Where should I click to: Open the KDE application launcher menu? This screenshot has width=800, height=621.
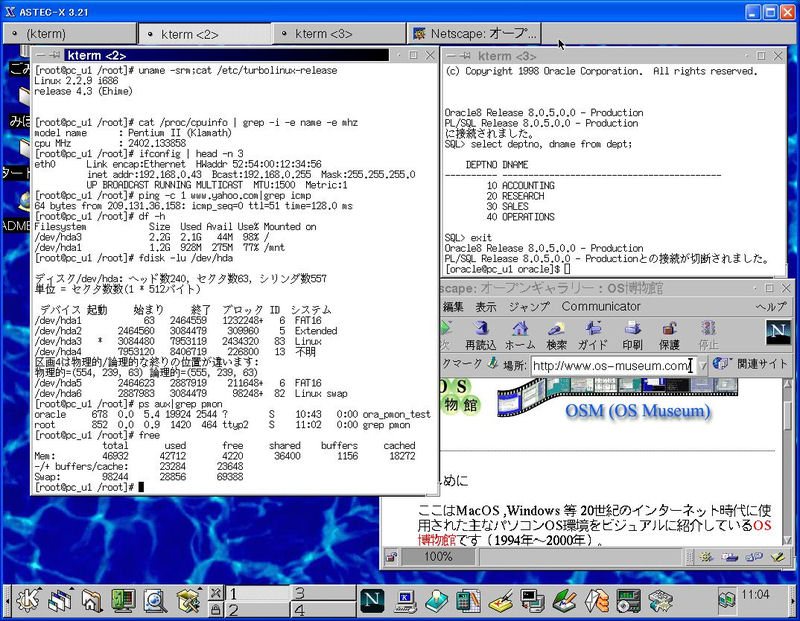28,601
